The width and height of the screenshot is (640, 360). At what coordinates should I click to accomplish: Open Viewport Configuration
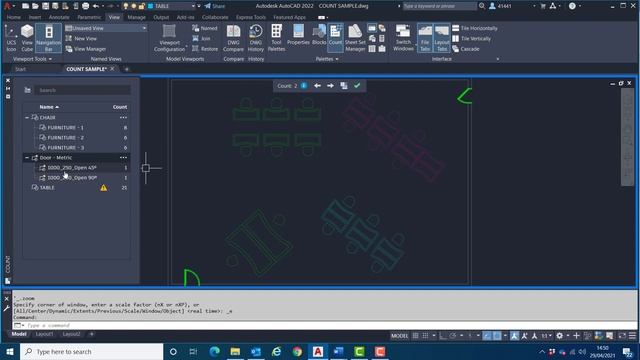(169, 38)
